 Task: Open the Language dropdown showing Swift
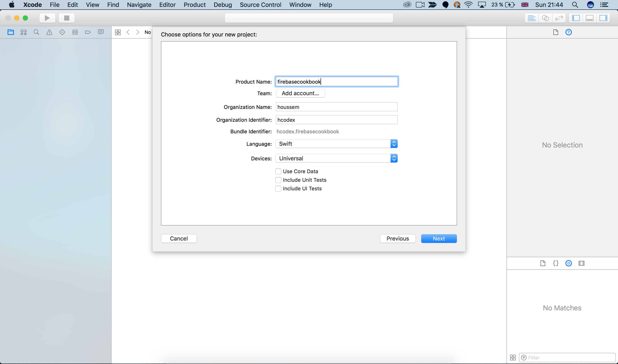pos(336,144)
